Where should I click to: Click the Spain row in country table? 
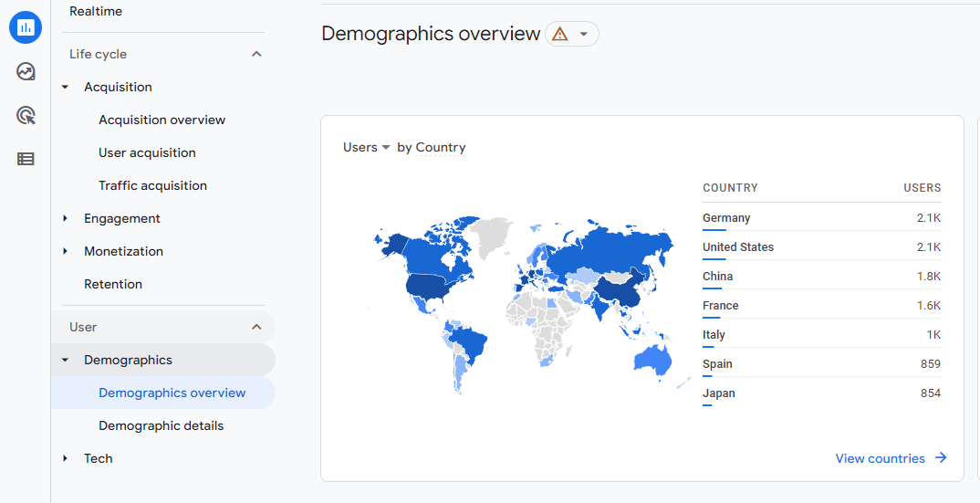click(821, 364)
